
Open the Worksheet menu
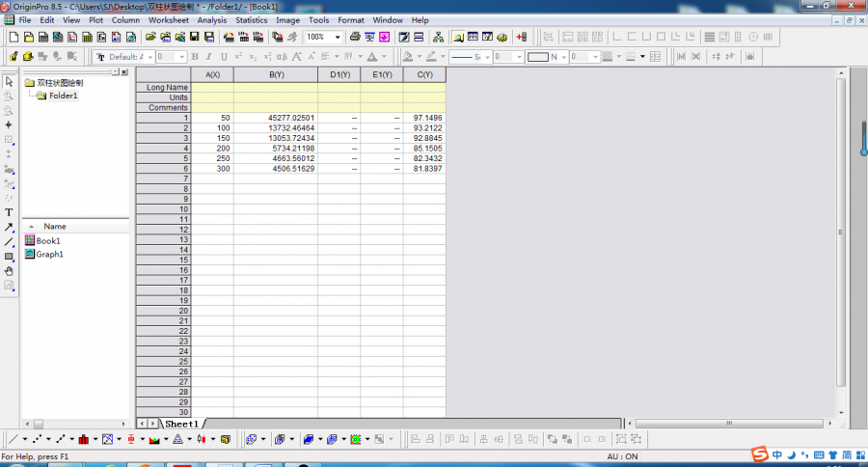168,19
